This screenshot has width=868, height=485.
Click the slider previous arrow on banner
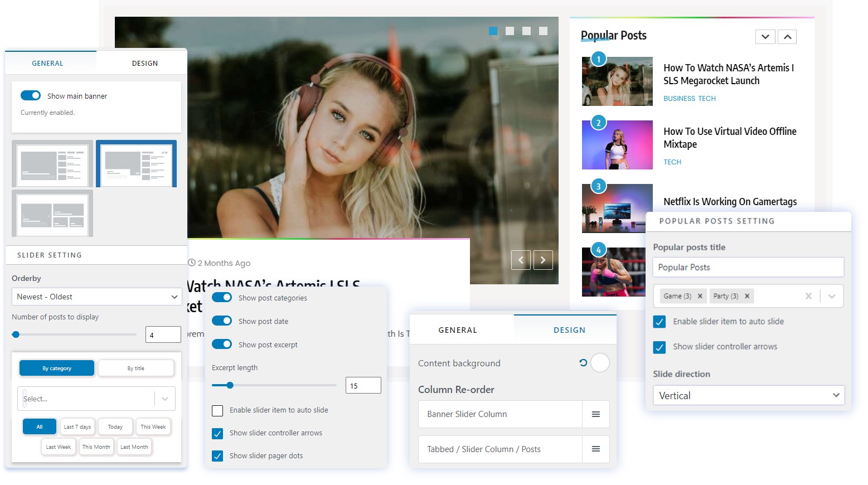coord(521,260)
